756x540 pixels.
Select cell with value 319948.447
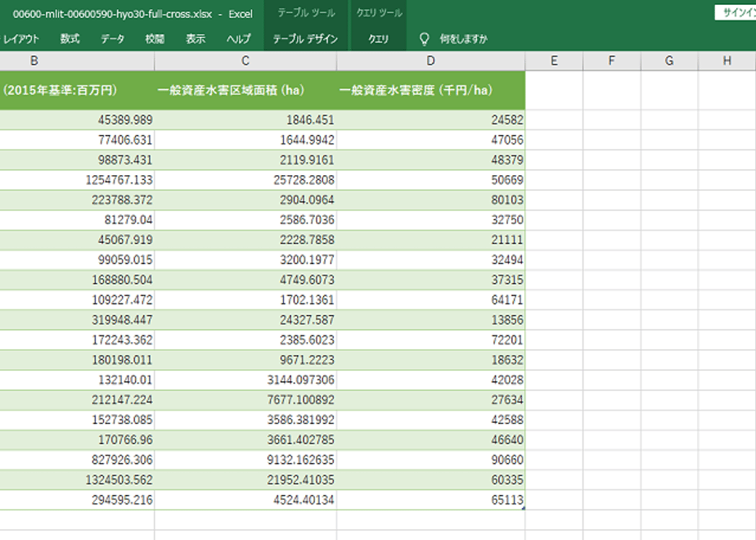click(77, 320)
